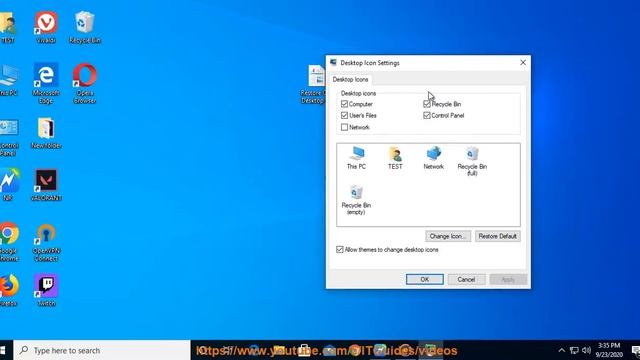This screenshot has height=360, width=640.
Task: Confirm the dialog with OK
Action: 424,279
